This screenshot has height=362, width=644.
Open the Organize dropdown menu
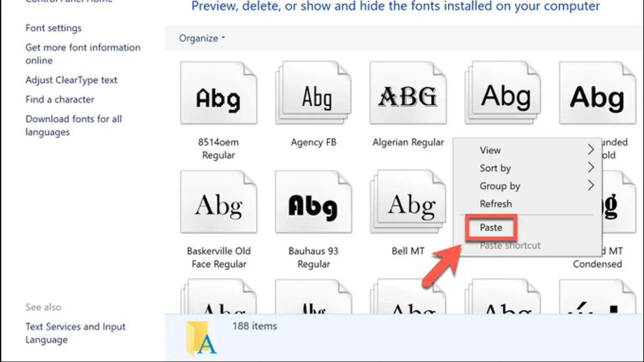tap(202, 38)
